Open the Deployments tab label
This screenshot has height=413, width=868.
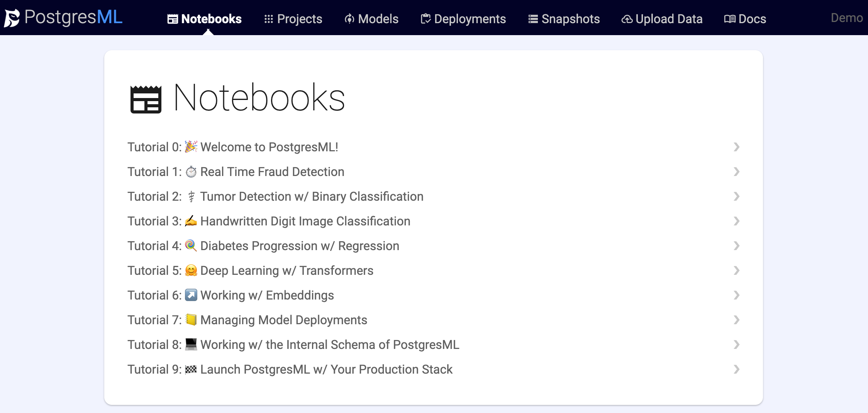[x=470, y=19]
